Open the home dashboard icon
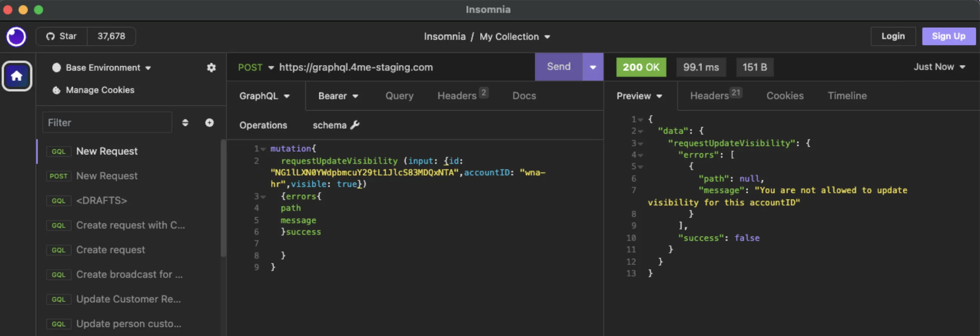Viewport: 980px width, 336px height. pyautogui.click(x=17, y=76)
